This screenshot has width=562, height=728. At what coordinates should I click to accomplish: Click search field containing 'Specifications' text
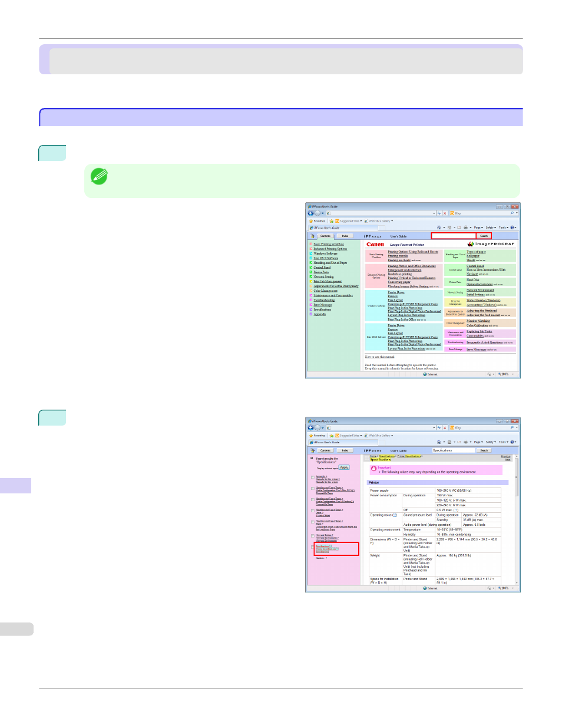click(x=454, y=450)
